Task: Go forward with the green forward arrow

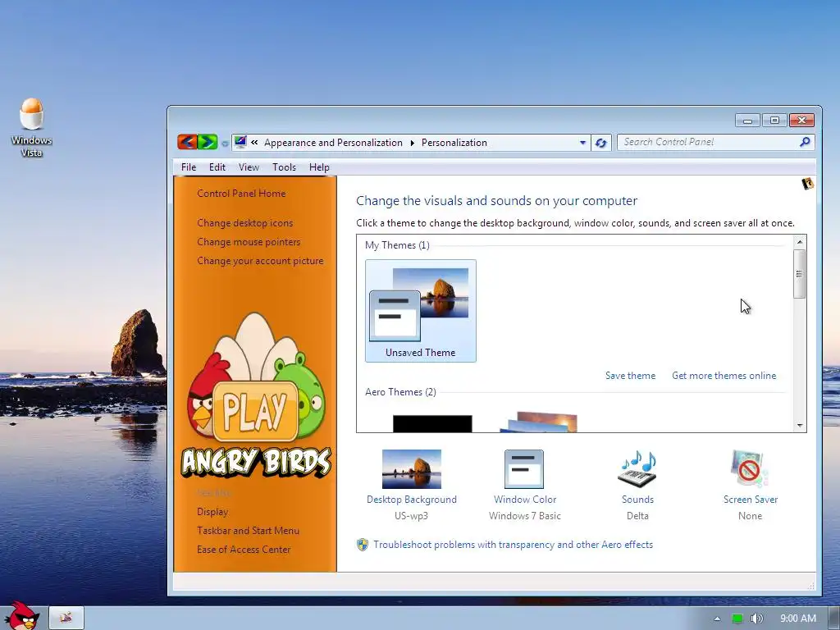Action: (208, 142)
